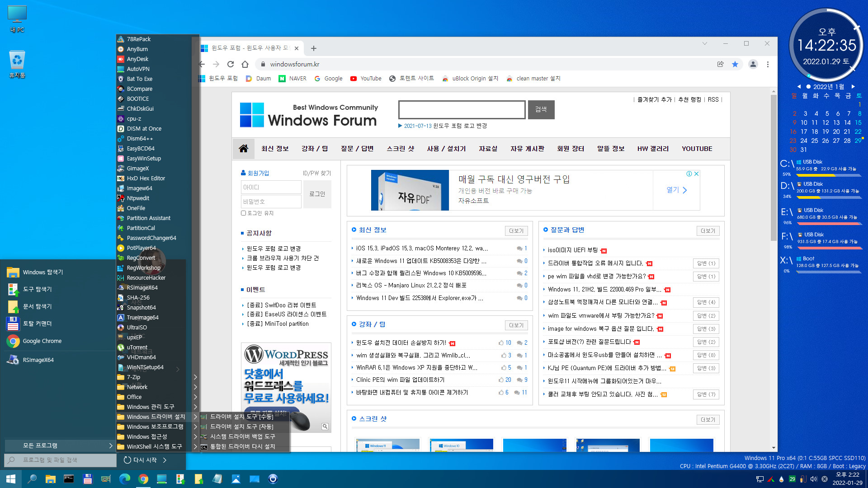Launch ResourceHacker from the list
Image resolution: width=868 pixels, height=488 pixels.
[146, 278]
